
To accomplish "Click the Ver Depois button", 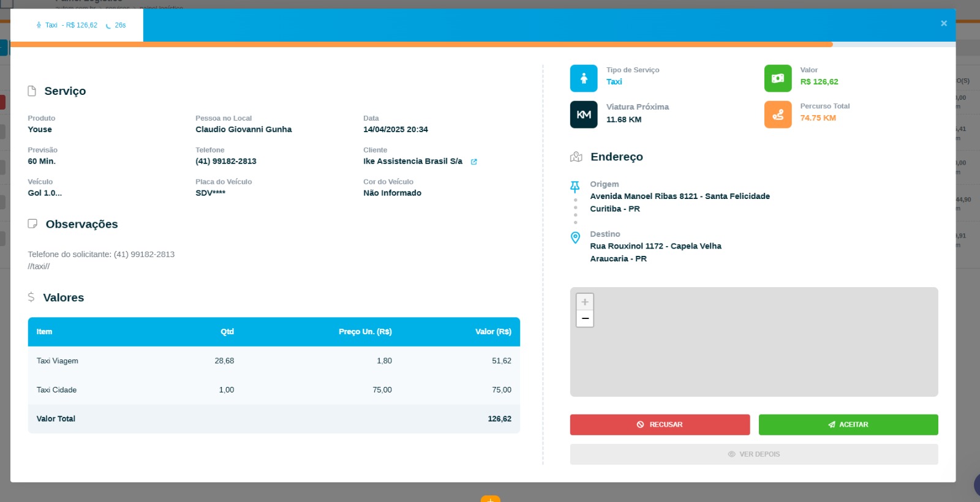I will [x=753, y=454].
